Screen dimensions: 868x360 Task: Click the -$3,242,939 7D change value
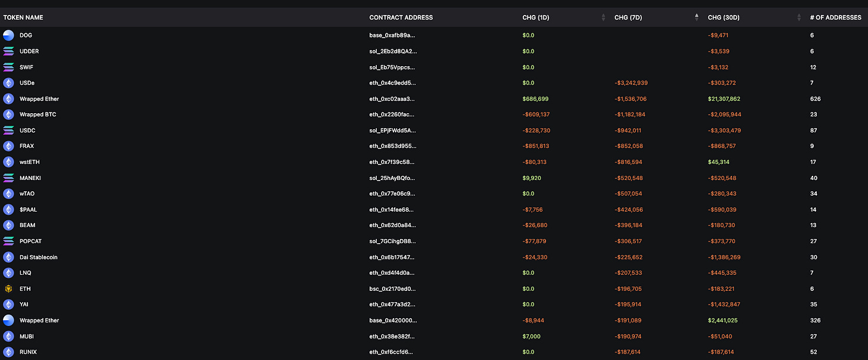[x=631, y=83]
